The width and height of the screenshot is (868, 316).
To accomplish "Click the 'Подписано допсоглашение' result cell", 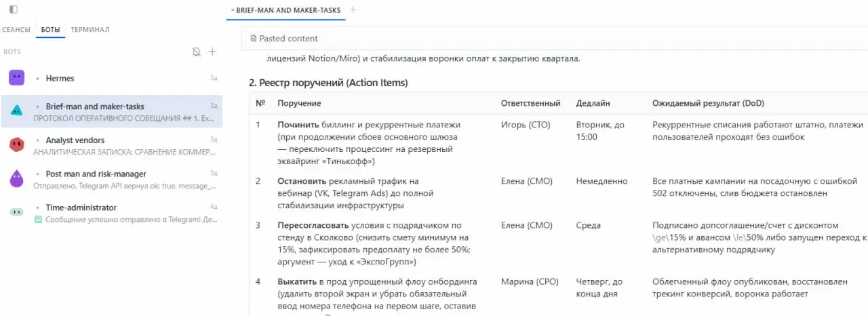I will pyautogui.click(x=759, y=237).
